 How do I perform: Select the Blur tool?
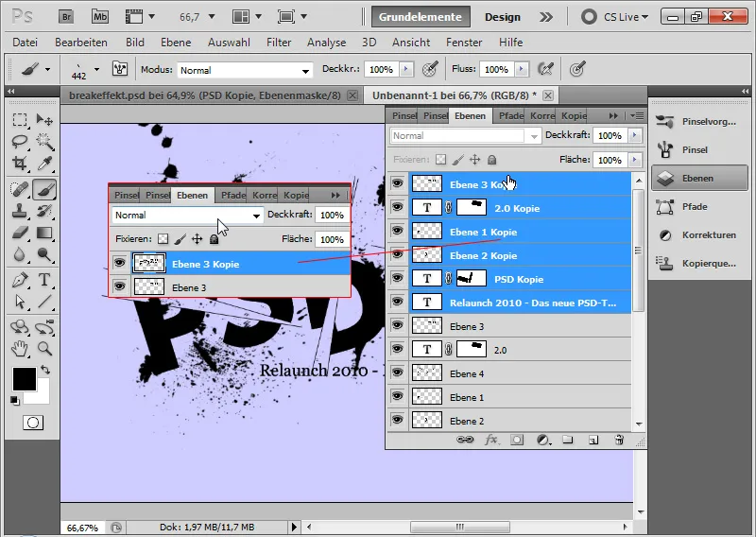[x=19, y=254]
